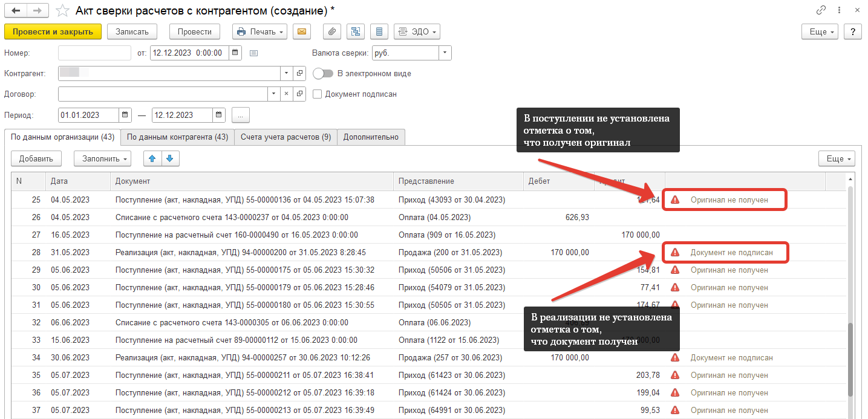Move row up with the blue up arrow
The height and width of the screenshot is (419, 868).
click(152, 158)
